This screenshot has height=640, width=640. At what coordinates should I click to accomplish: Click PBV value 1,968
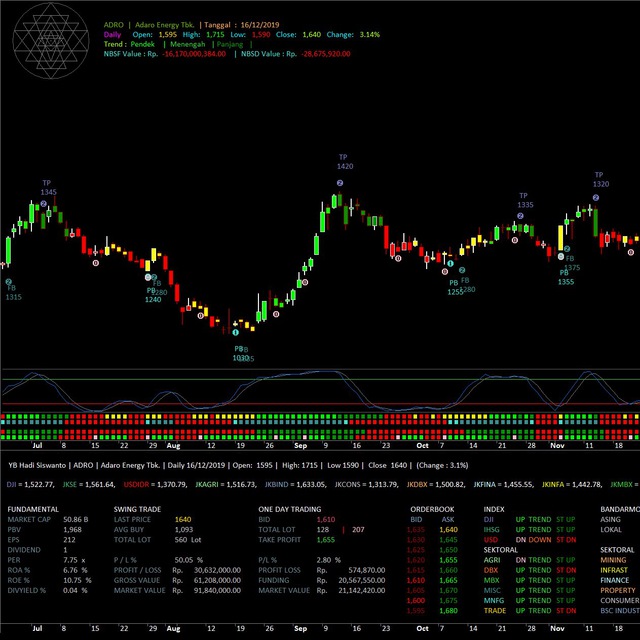tap(72, 530)
